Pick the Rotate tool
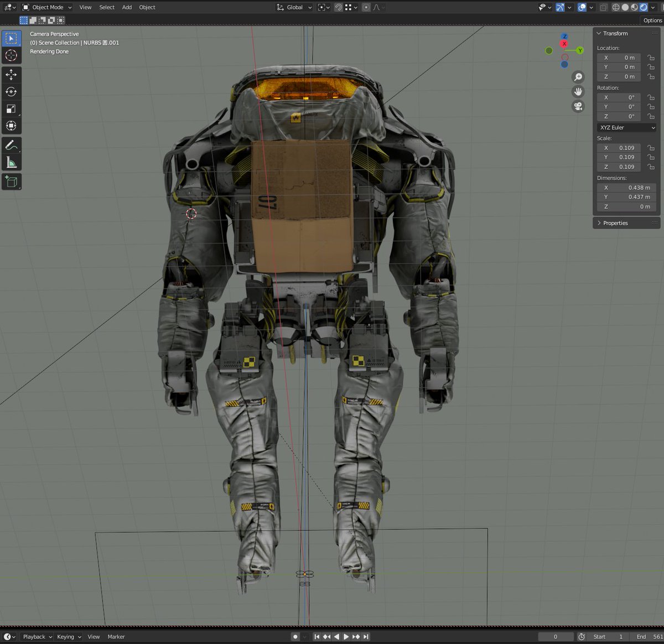This screenshot has height=644, width=664. point(11,92)
